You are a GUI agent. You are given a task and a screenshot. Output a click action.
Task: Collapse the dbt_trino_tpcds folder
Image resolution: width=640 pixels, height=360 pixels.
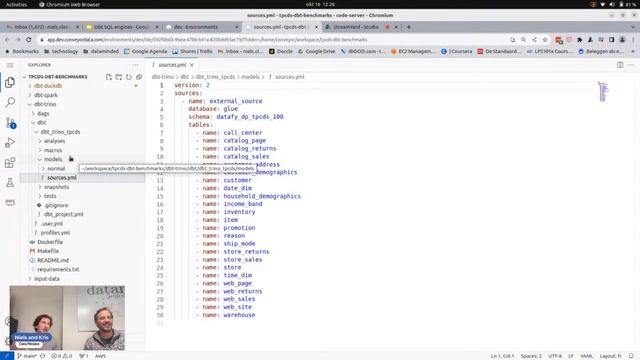60,132
